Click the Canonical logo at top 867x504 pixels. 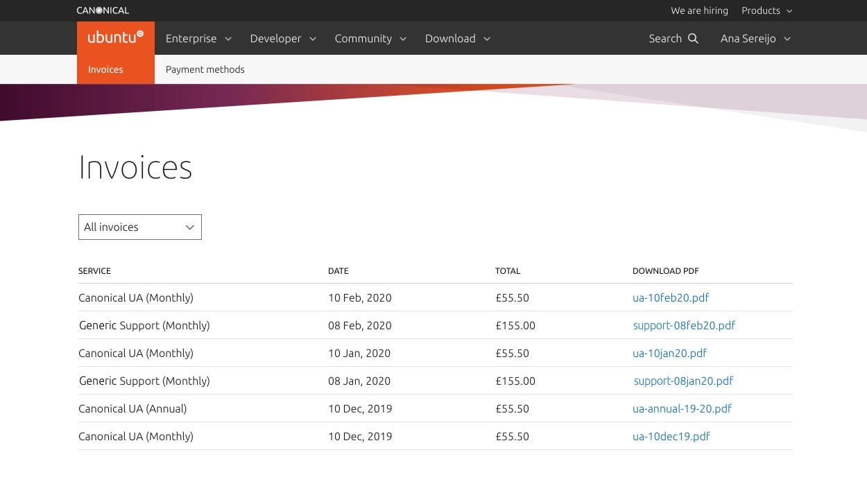(x=103, y=10)
